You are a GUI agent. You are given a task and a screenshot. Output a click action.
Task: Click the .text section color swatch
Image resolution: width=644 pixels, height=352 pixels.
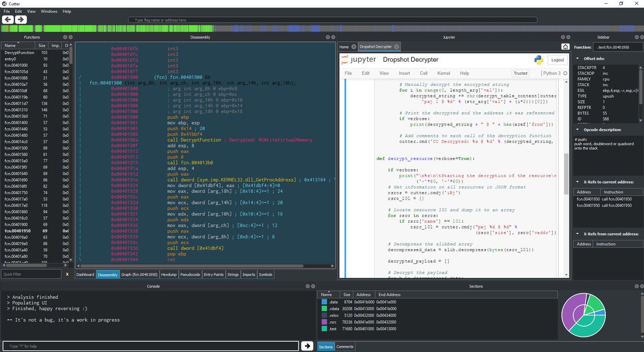324,328
